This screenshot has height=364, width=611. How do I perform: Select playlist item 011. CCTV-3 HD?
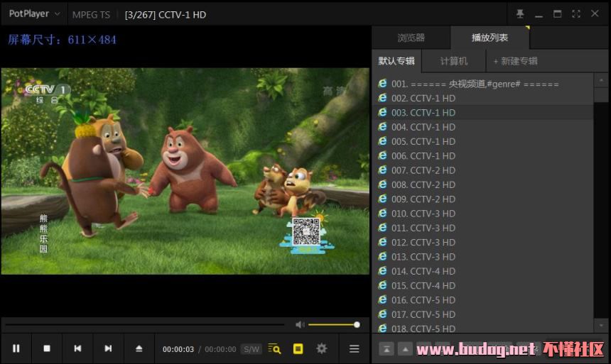(x=482, y=228)
